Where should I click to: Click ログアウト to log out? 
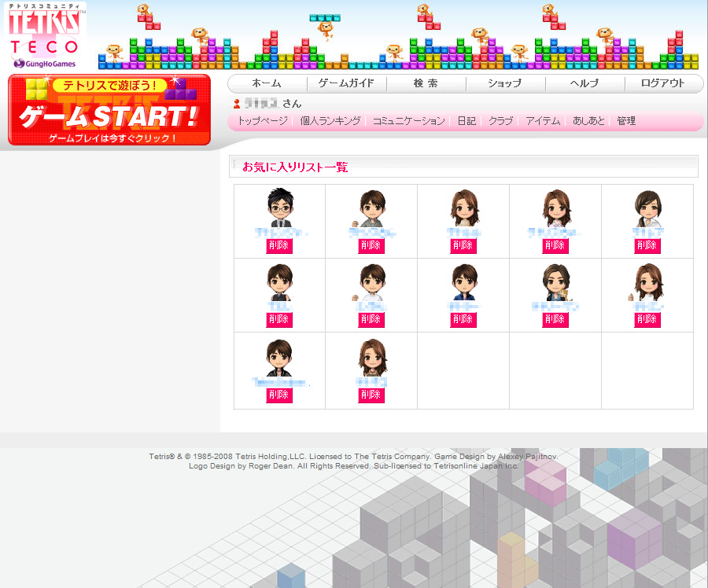[663, 83]
